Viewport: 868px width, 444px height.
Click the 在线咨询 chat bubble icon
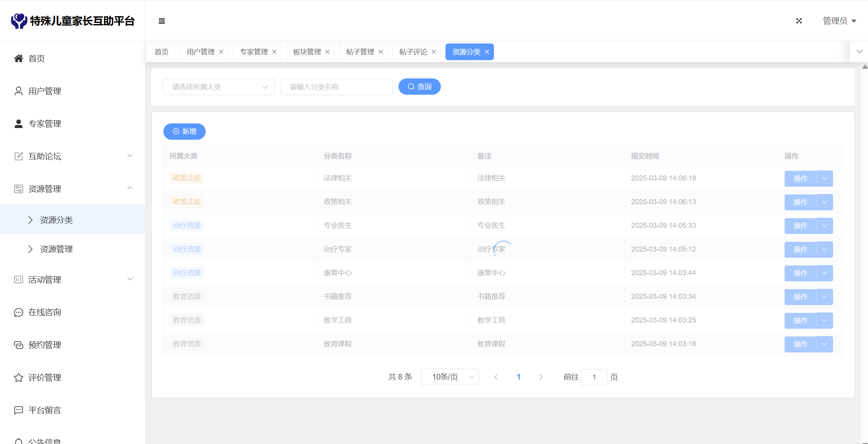[18, 312]
